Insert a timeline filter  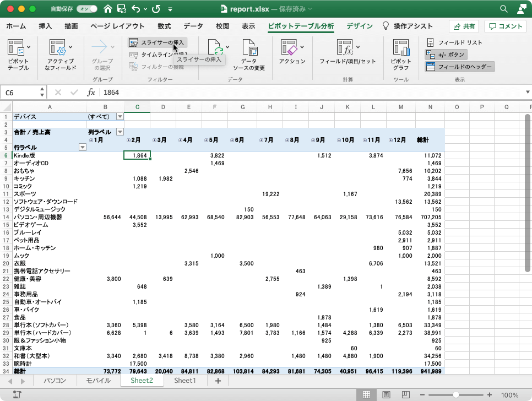[158, 55]
